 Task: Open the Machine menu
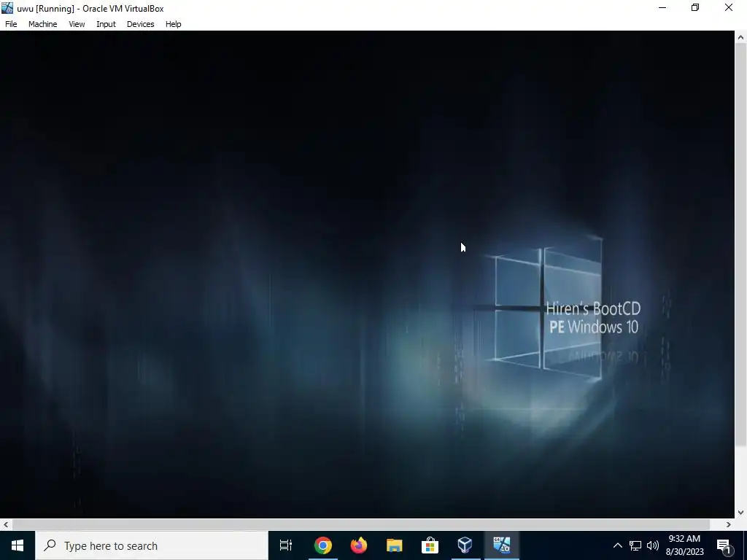(x=42, y=24)
